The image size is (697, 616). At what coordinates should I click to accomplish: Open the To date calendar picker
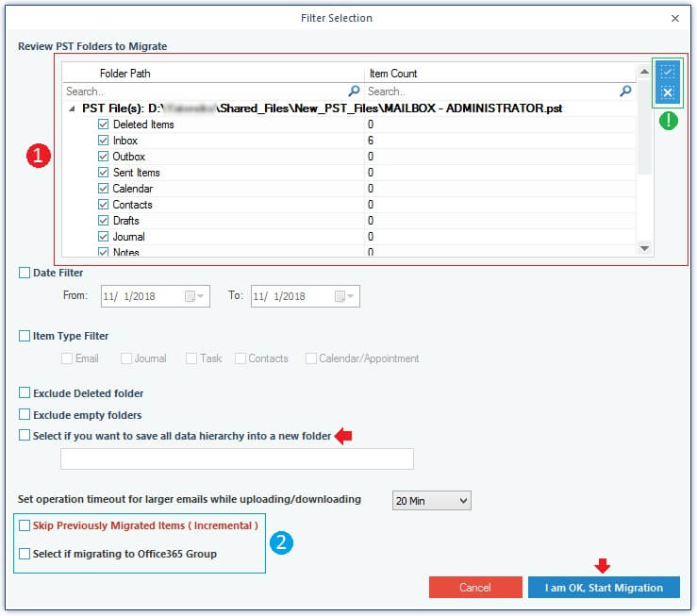344,296
